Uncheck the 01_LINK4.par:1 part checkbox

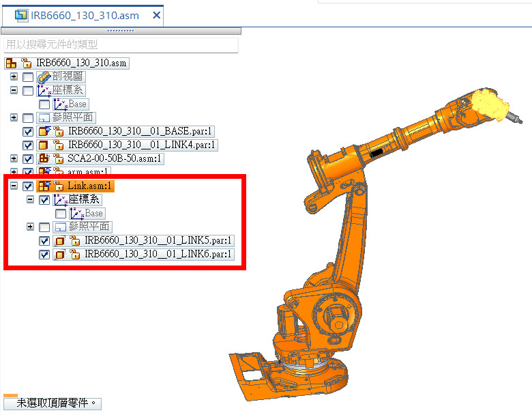[x=28, y=145]
